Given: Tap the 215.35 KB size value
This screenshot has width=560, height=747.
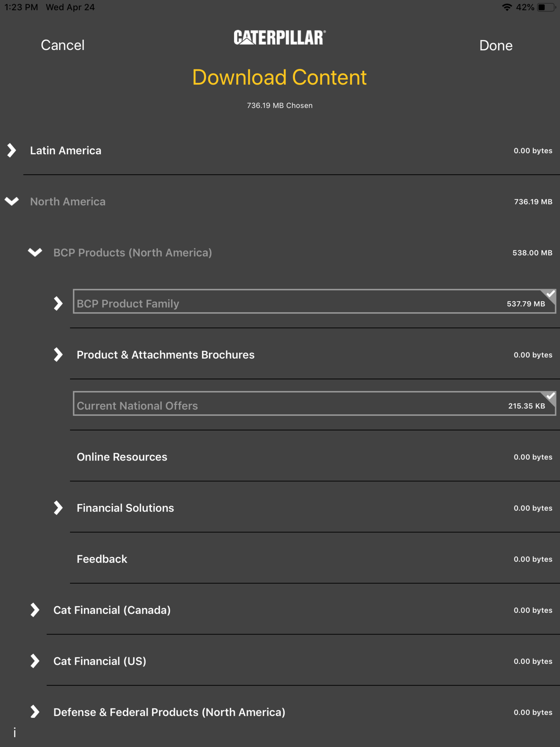Looking at the screenshot, I should pyautogui.click(x=527, y=406).
